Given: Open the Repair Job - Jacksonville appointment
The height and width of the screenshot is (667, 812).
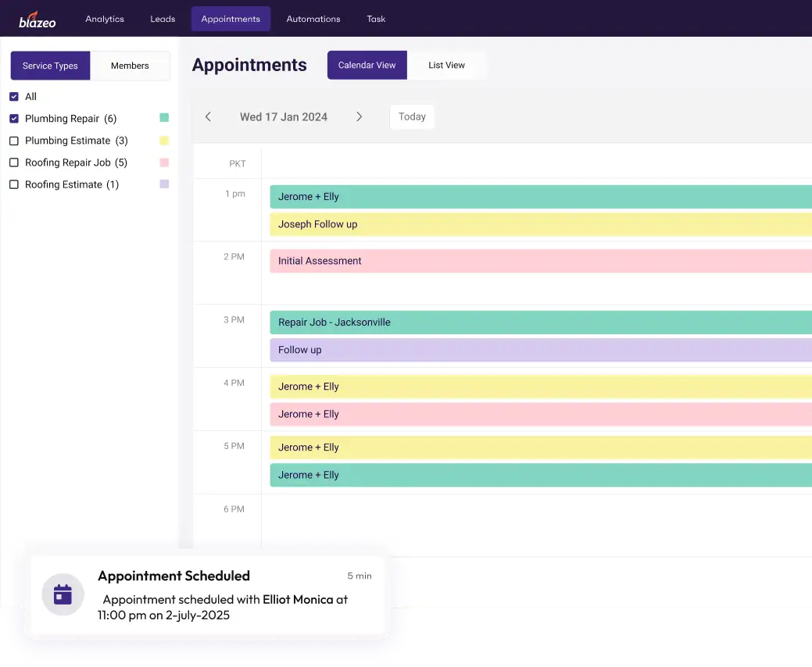Looking at the screenshot, I should [539, 322].
